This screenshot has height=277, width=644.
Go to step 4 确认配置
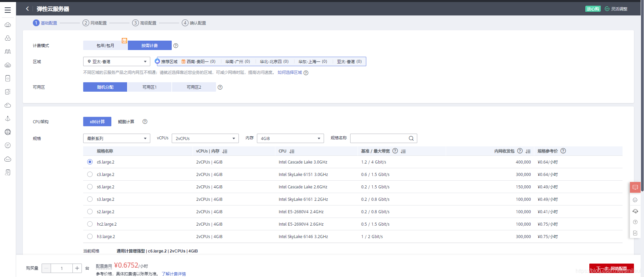pos(194,23)
